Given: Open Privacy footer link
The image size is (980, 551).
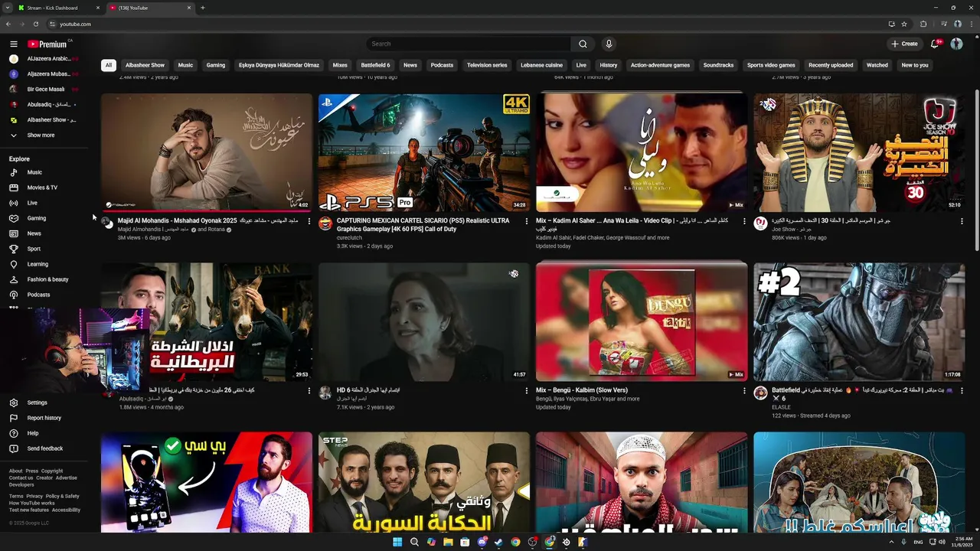Looking at the screenshot, I should [x=34, y=496].
